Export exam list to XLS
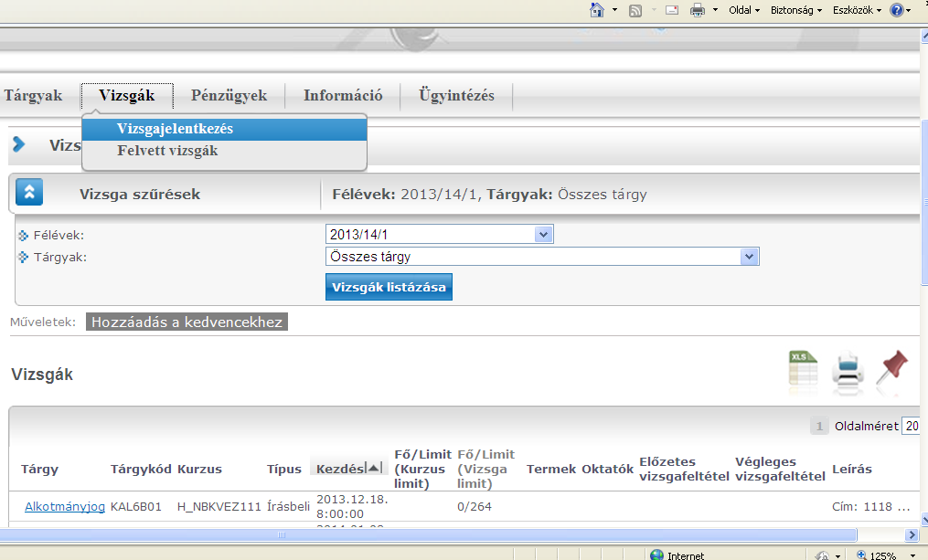The height and width of the screenshot is (560, 928). click(x=803, y=370)
